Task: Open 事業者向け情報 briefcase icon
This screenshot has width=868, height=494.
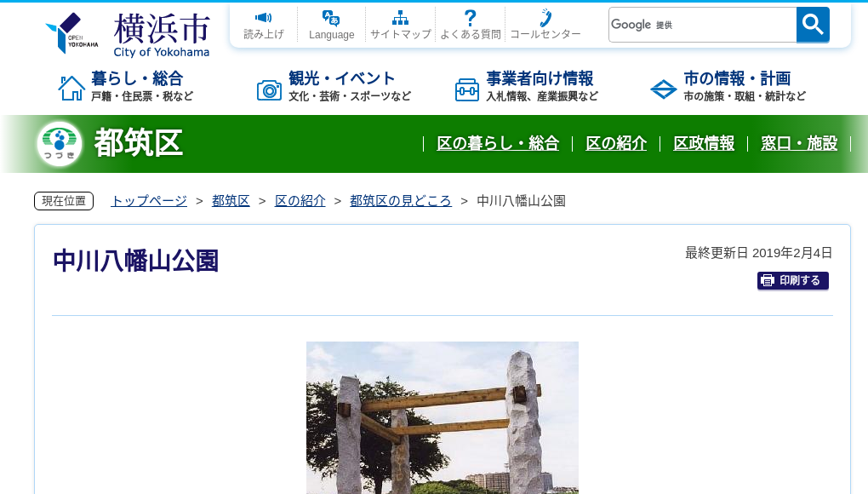Action: point(467,88)
